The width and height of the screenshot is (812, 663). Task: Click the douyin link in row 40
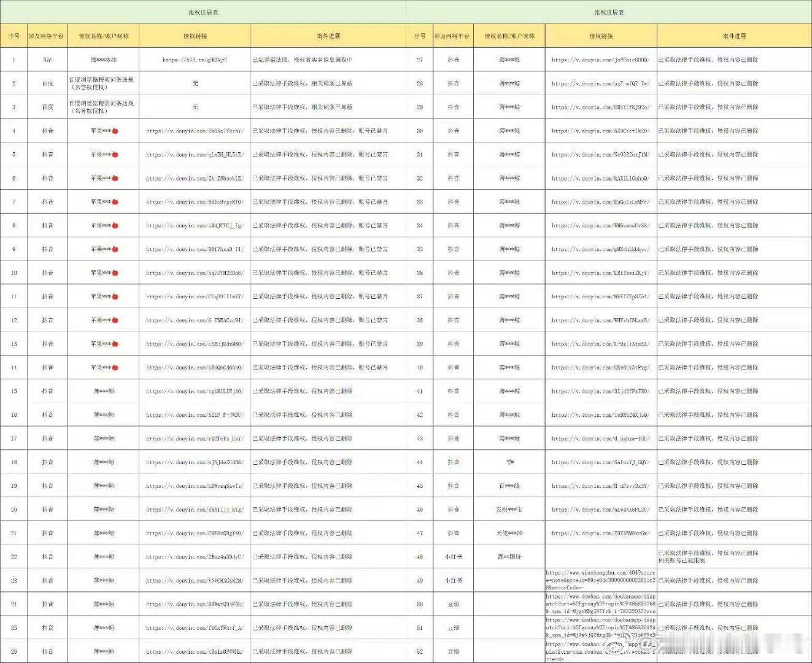(x=600, y=367)
